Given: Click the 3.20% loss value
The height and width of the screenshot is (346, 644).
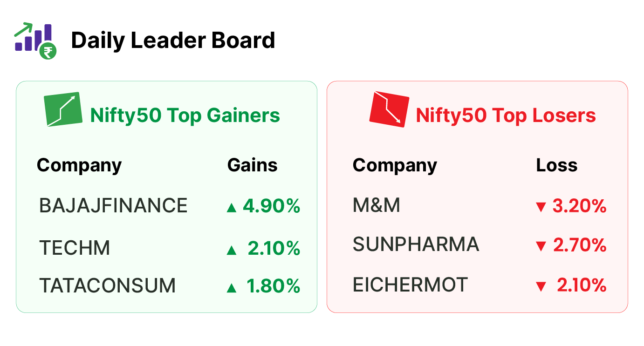Looking at the screenshot, I should pyautogui.click(x=579, y=206).
